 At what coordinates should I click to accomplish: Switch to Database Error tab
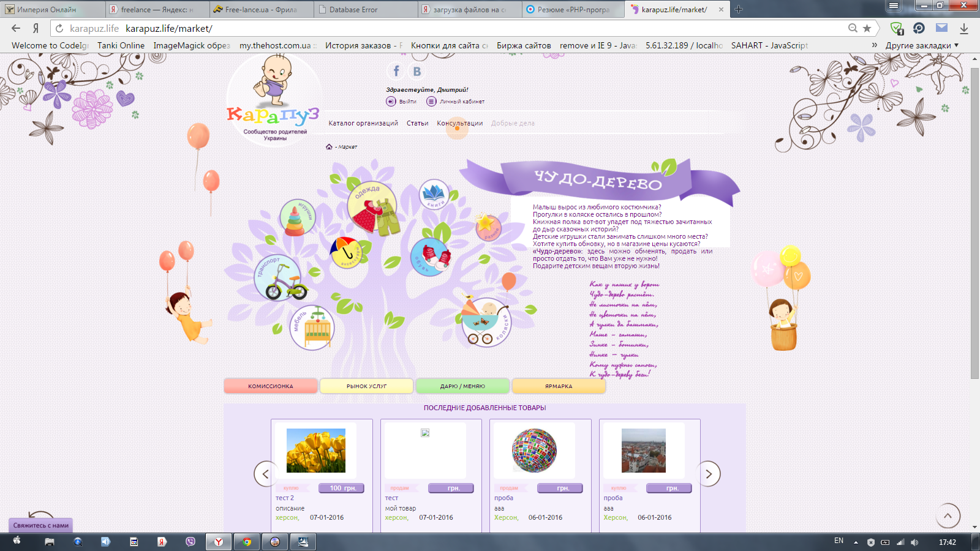click(x=366, y=9)
